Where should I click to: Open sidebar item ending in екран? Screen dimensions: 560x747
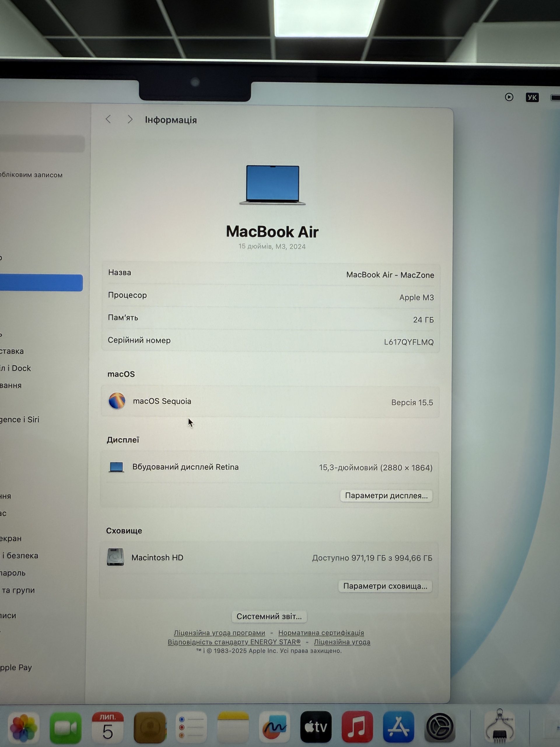click(x=11, y=538)
